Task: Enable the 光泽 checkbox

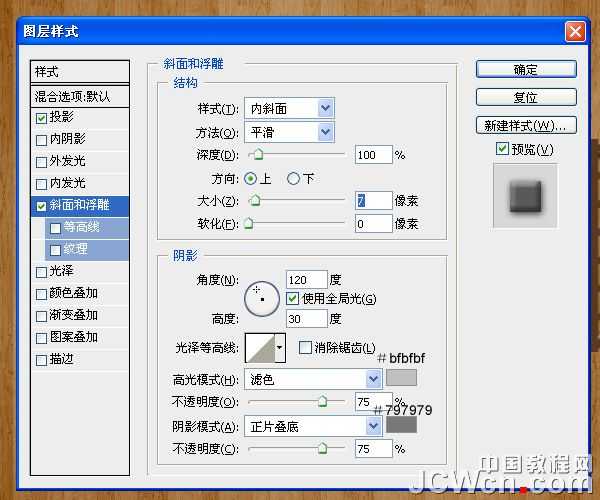Action: (x=41, y=272)
